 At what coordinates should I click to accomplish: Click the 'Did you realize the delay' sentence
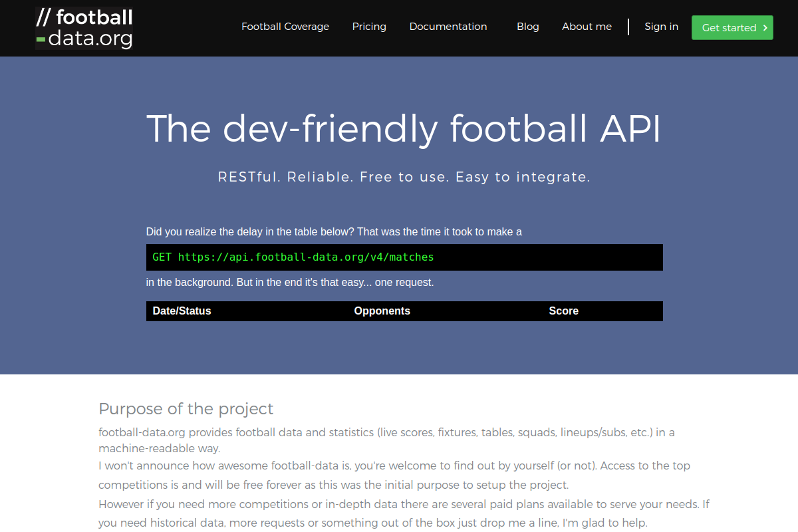point(334,231)
